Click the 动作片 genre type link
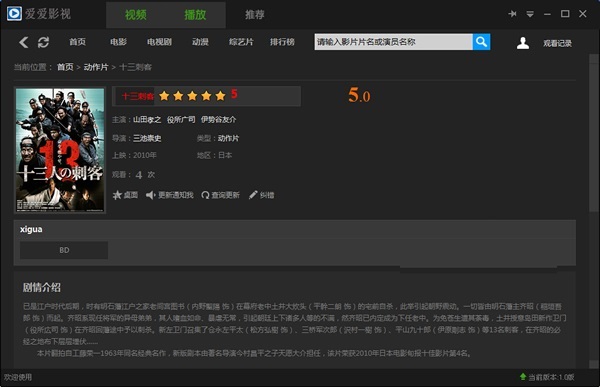 tap(228, 138)
